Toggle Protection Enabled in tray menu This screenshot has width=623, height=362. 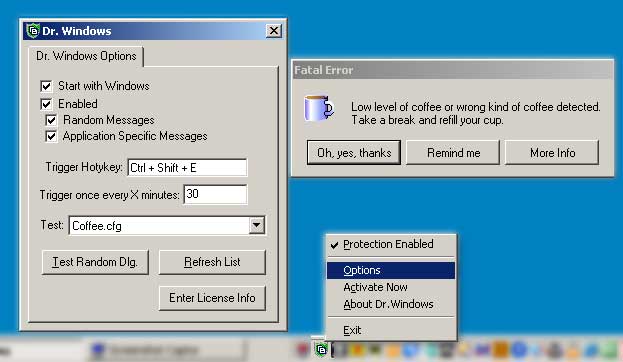tap(391, 244)
